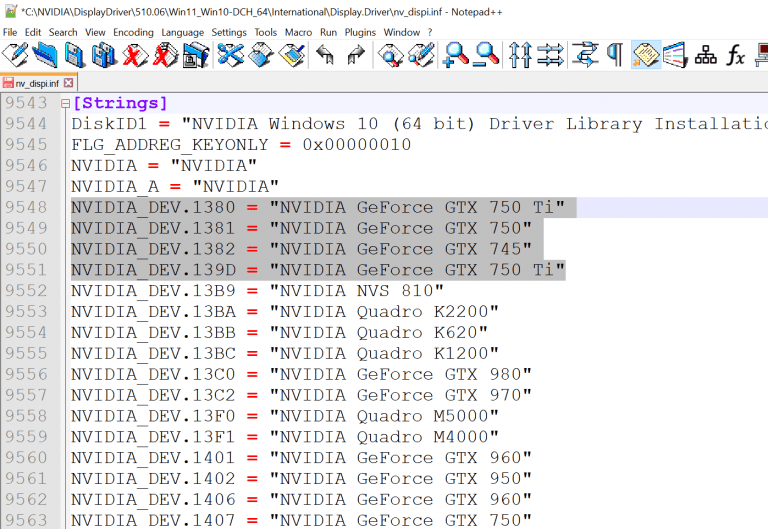Click the NVIDIA_DEV.139D line
The height and width of the screenshot is (529, 768).
(x=318, y=270)
